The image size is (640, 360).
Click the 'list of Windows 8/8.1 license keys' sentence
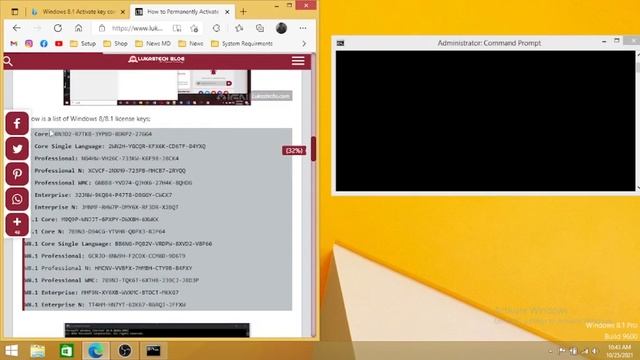(91, 119)
